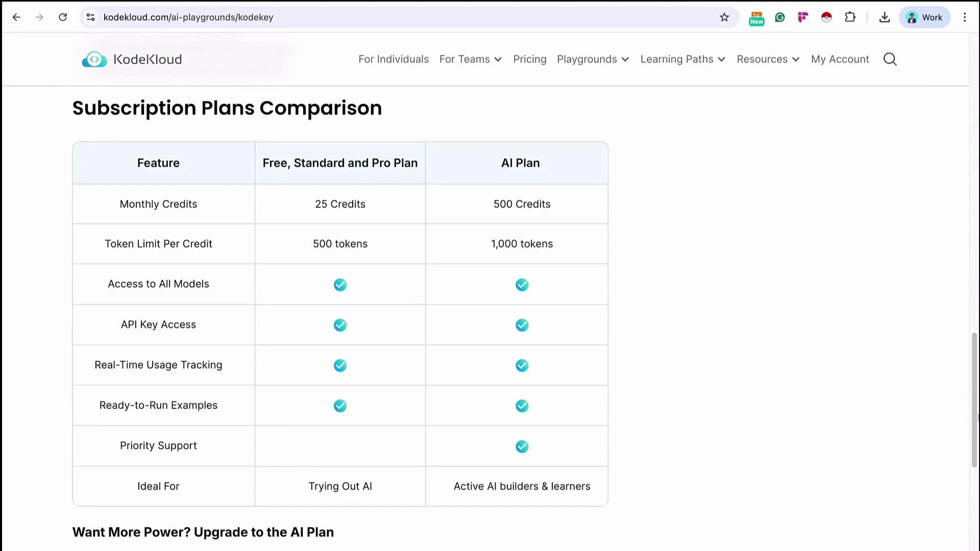Click Ready-to-Run Examples checkmark under Free plan
This screenshot has width=980, height=551.
click(x=340, y=406)
